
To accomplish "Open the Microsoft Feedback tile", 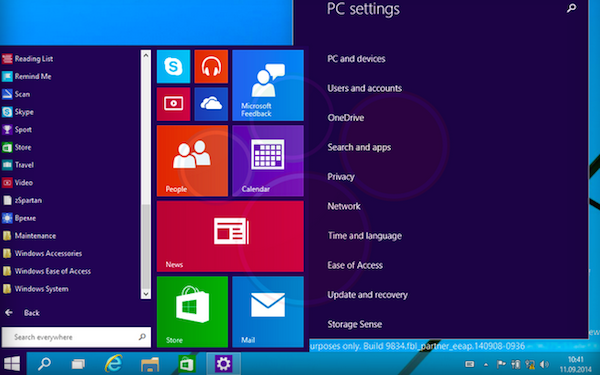I will (x=268, y=85).
